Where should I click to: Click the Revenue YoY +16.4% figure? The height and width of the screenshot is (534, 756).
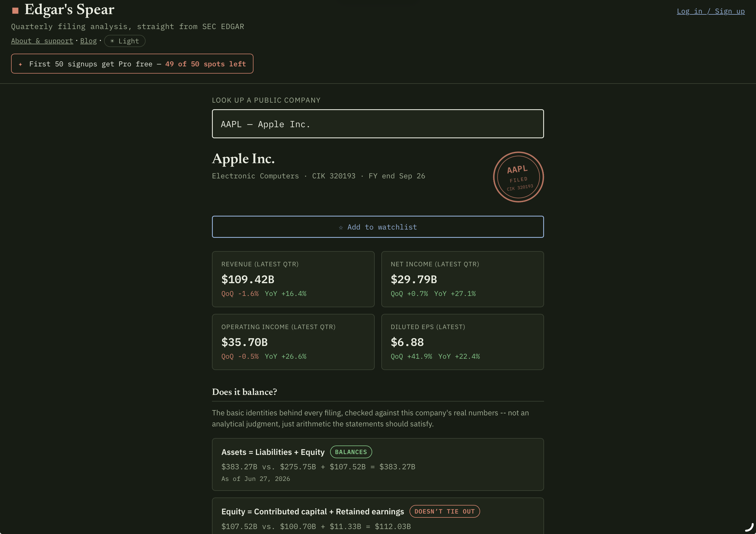[x=286, y=293]
